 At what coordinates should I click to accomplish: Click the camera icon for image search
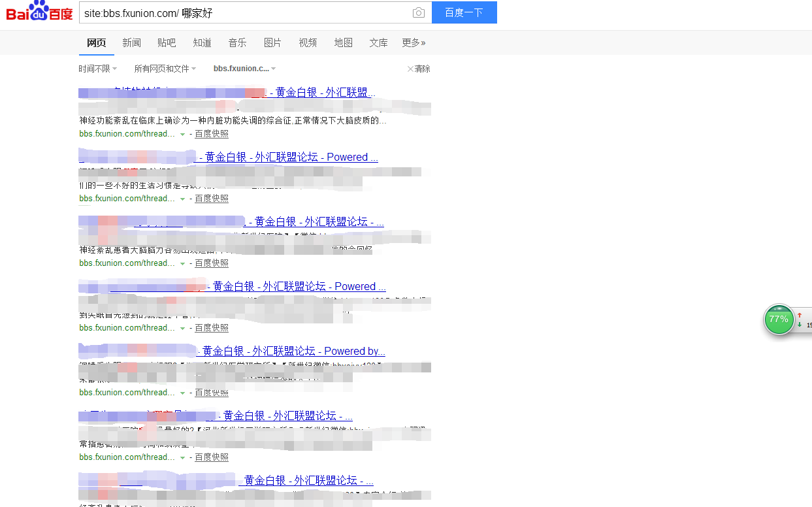point(418,12)
